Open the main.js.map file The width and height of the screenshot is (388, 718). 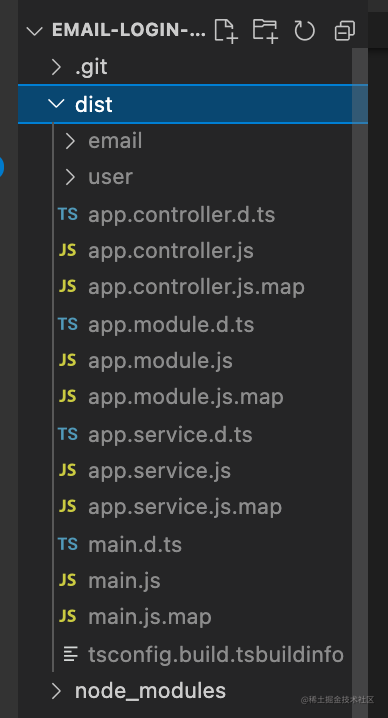tap(150, 617)
